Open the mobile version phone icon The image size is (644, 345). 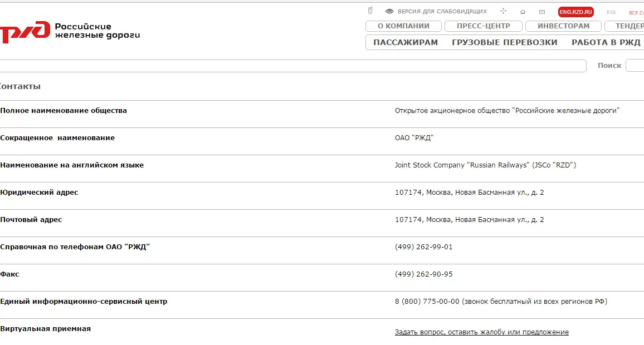[x=370, y=11]
